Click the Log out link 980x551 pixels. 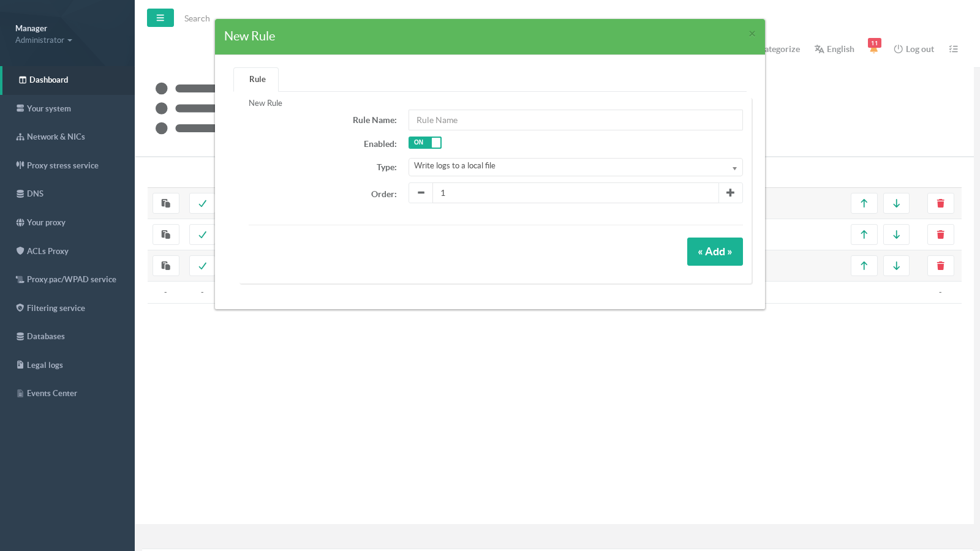pos(914,49)
